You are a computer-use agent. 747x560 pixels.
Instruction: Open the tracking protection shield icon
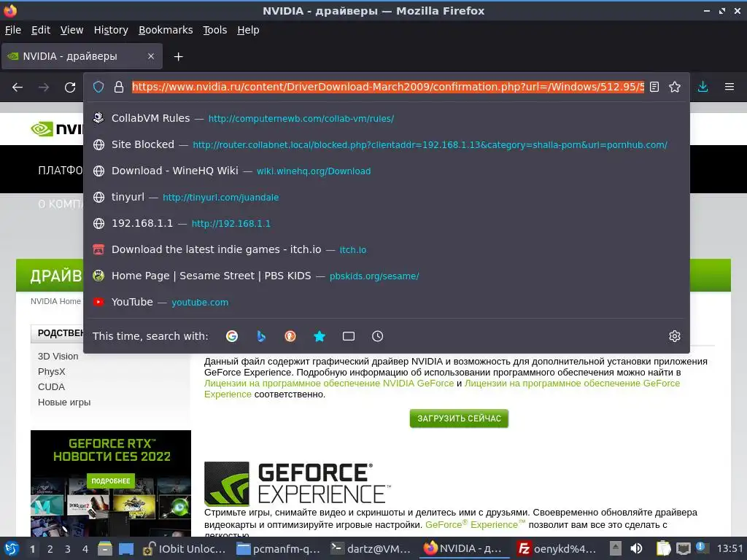[x=98, y=87]
